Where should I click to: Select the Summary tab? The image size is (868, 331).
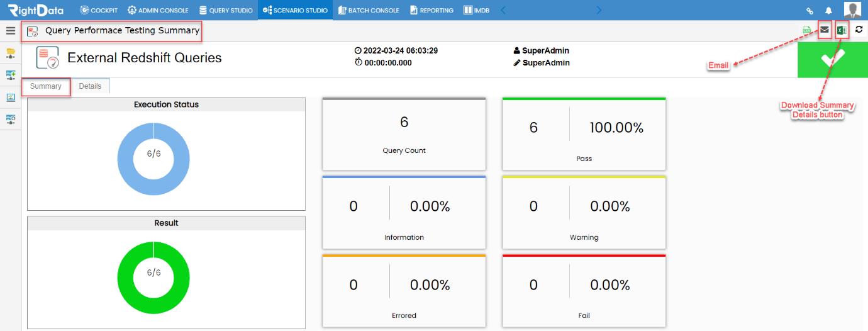46,86
